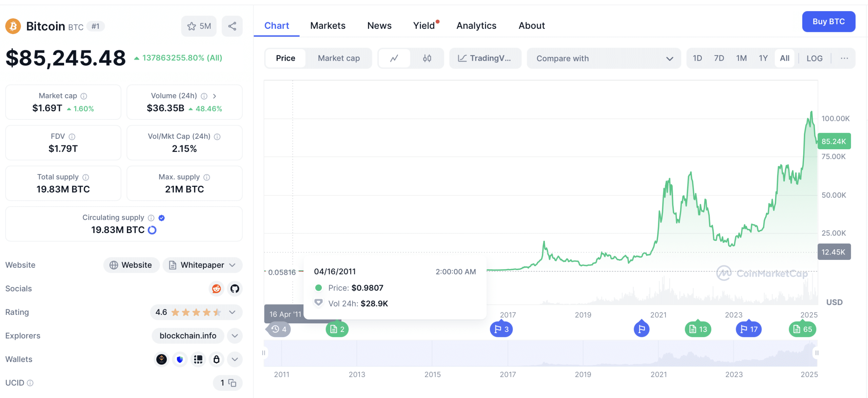Open TradingView chart mode
The height and width of the screenshot is (398, 868).
point(485,58)
